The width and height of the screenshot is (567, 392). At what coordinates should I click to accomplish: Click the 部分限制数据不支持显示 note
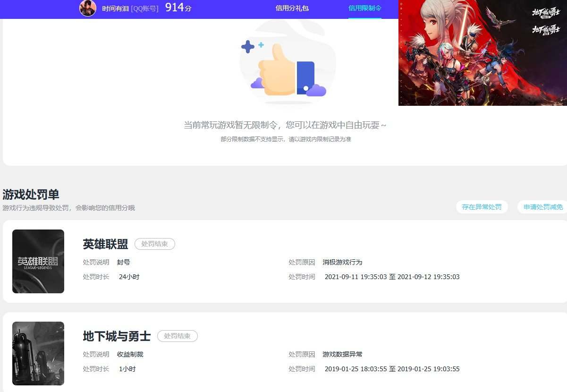point(286,139)
